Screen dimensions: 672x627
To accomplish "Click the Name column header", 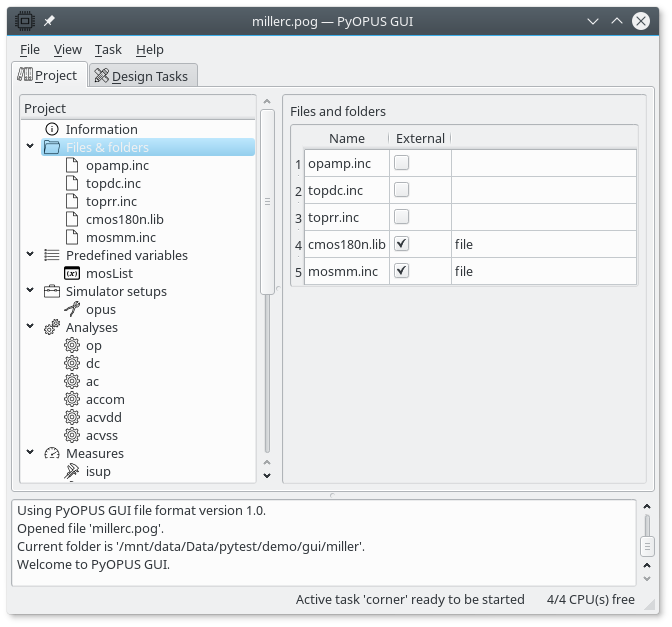I will pos(347,138).
